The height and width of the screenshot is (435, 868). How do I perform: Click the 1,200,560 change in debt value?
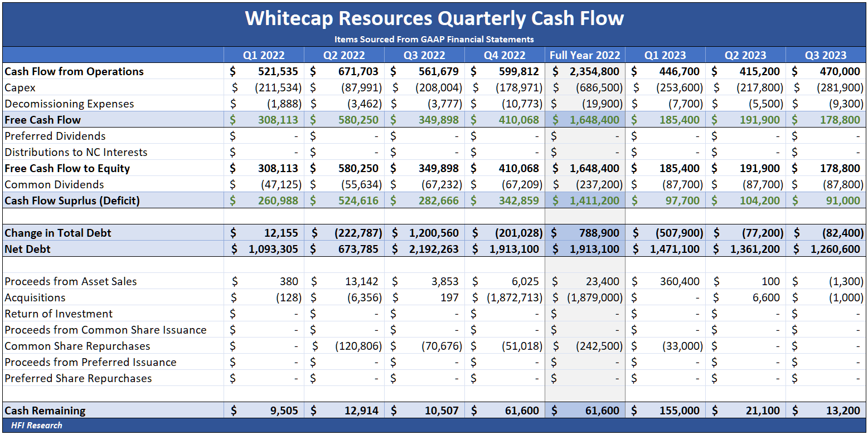(433, 233)
